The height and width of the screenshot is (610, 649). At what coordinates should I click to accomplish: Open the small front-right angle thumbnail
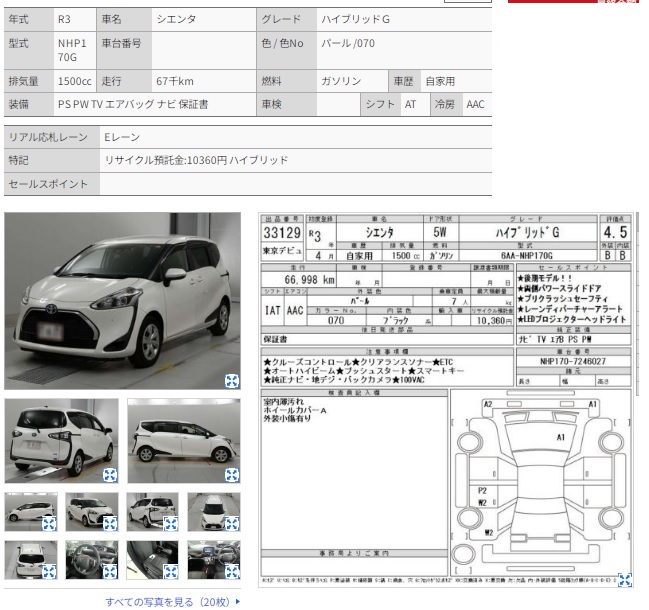[x=91, y=512]
